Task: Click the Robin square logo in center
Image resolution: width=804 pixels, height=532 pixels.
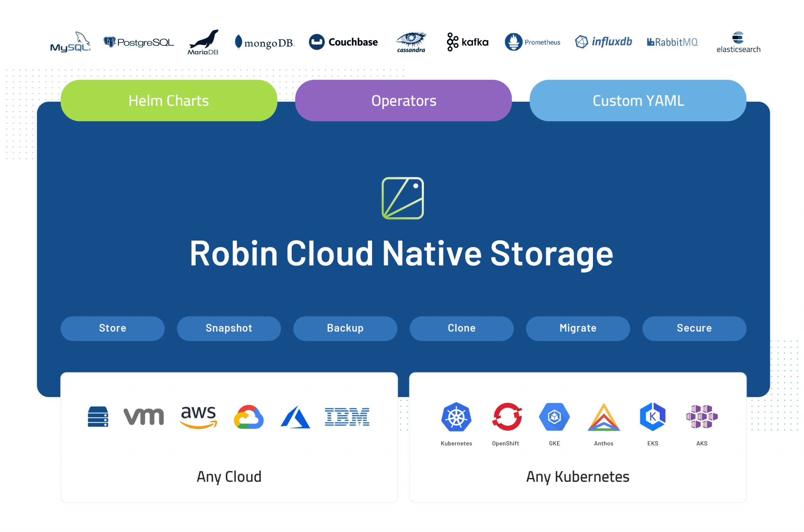Action: pos(403,198)
